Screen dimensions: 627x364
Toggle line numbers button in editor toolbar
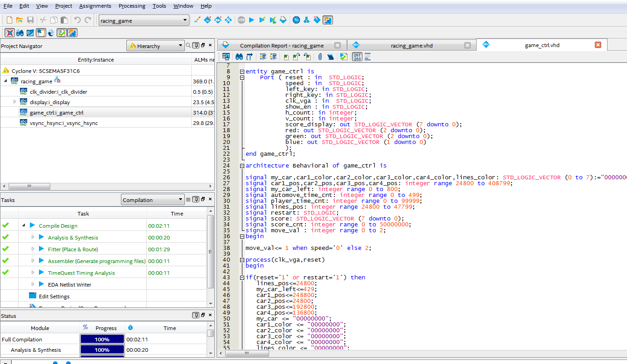pos(357,57)
